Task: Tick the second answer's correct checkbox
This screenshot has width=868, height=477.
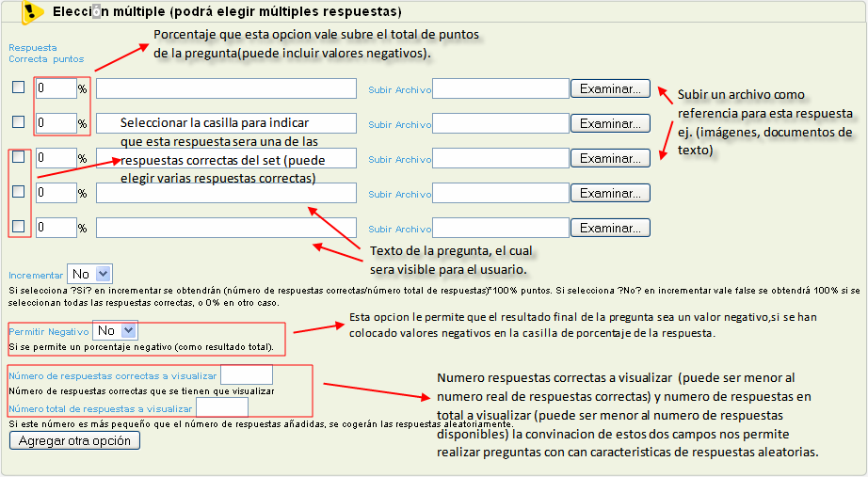Action: pos(18,121)
